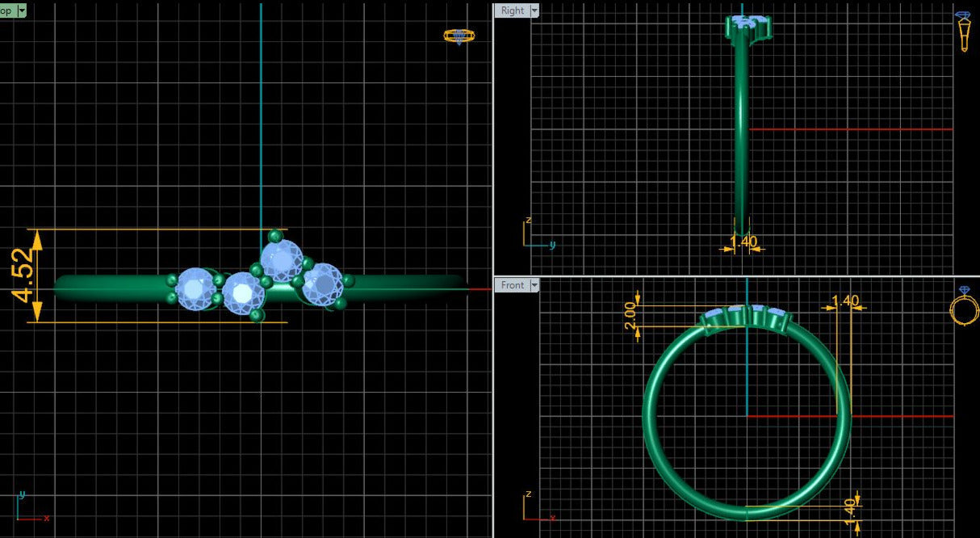Select the 1.40 dimension at top right of Front view
The width and height of the screenshot is (980, 538).
click(x=844, y=301)
